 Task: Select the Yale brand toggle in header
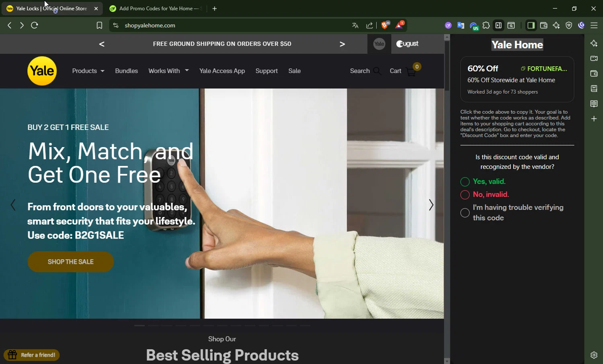coord(379,44)
